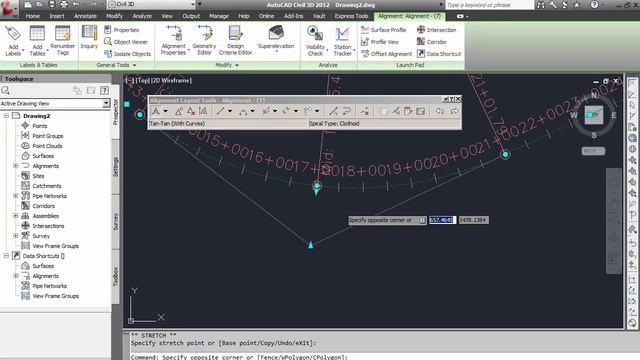Open the Tan-Tan draw tool dropdown arrow

coord(165,111)
